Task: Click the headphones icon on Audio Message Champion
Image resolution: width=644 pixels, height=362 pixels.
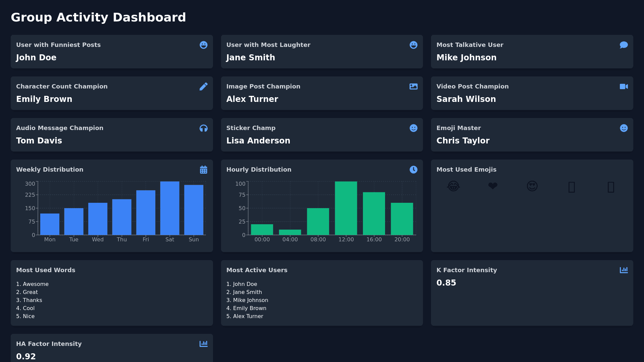Action: (203, 128)
